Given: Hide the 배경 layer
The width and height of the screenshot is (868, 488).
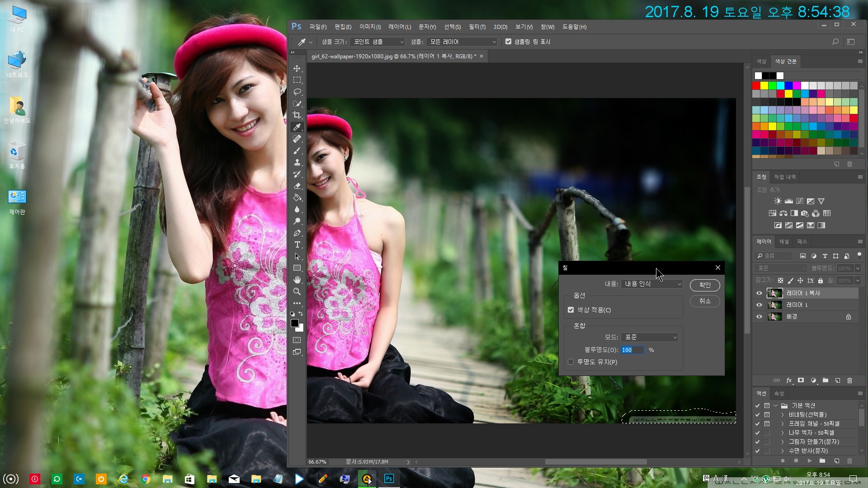Looking at the screenshot, I should click(x=759, y=317).
